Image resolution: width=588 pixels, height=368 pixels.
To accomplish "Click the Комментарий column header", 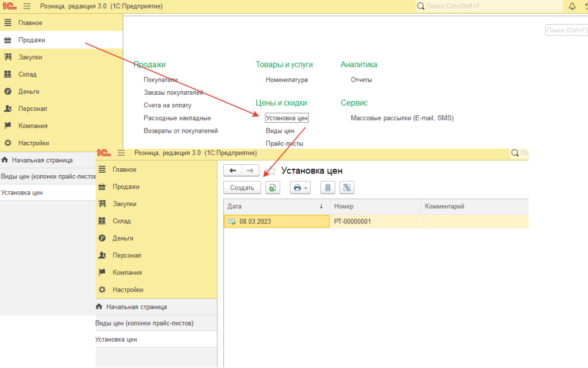I will [474, 207].
